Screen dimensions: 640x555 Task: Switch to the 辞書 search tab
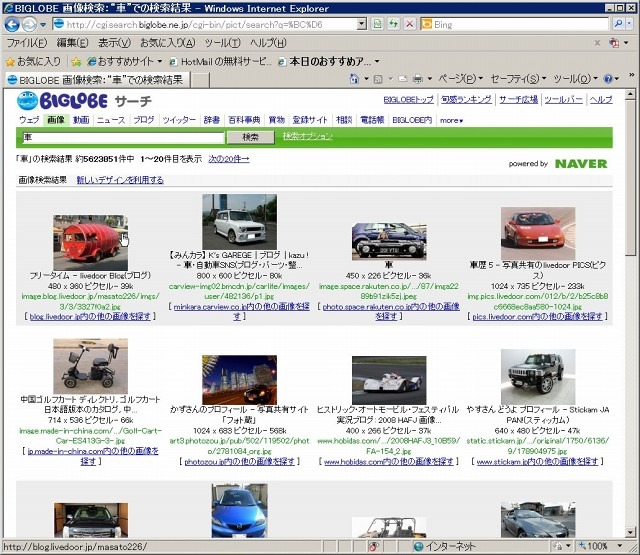point(212,120)
